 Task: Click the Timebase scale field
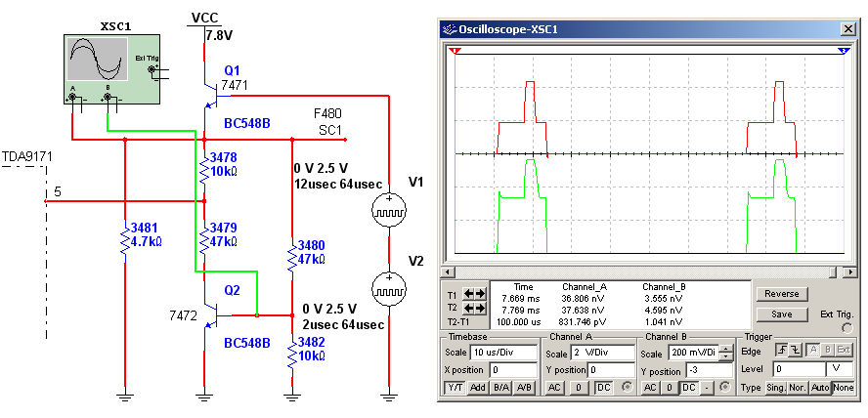[x=503, y=353]
